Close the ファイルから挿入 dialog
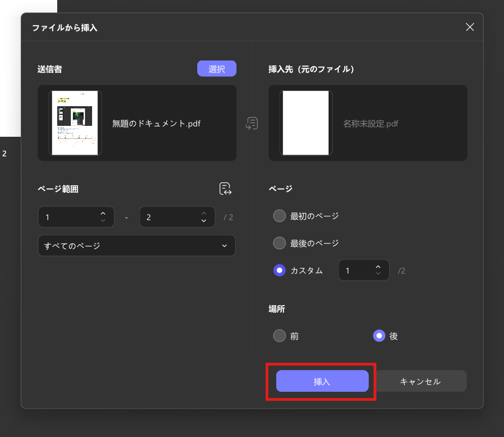The image size is (504, 437). 470,27
